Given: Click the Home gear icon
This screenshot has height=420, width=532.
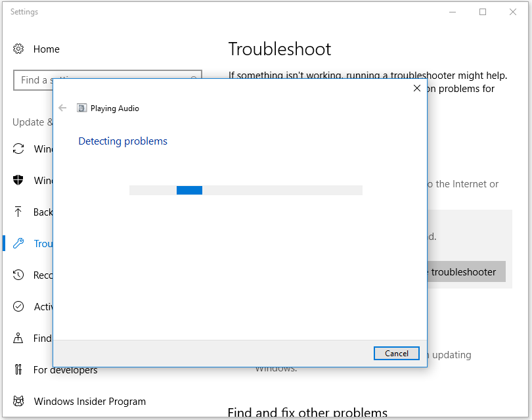Looking at the screenshot, I should pyautogui.click(x=18, y=49).
